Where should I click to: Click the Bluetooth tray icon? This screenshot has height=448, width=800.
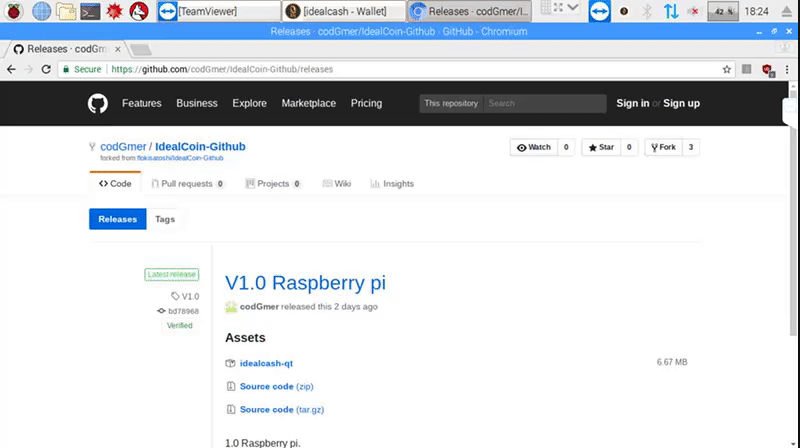[647, 11]
